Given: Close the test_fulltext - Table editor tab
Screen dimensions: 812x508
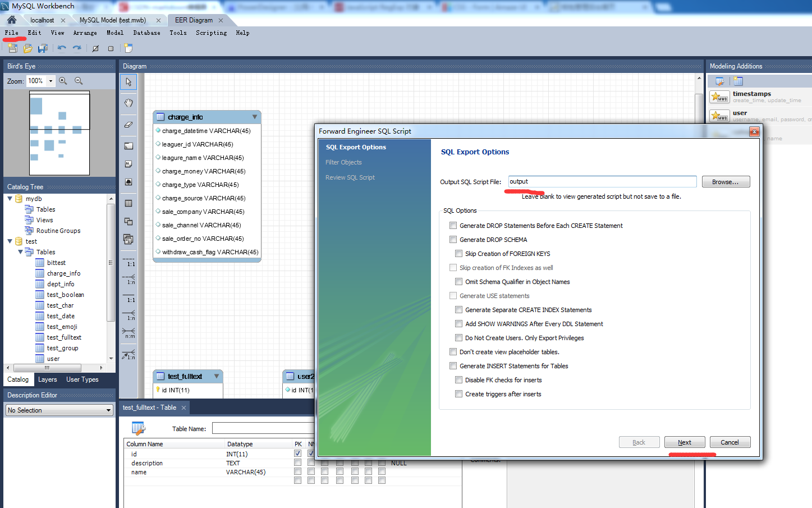Looking at the screenshot, I should 183,408.
